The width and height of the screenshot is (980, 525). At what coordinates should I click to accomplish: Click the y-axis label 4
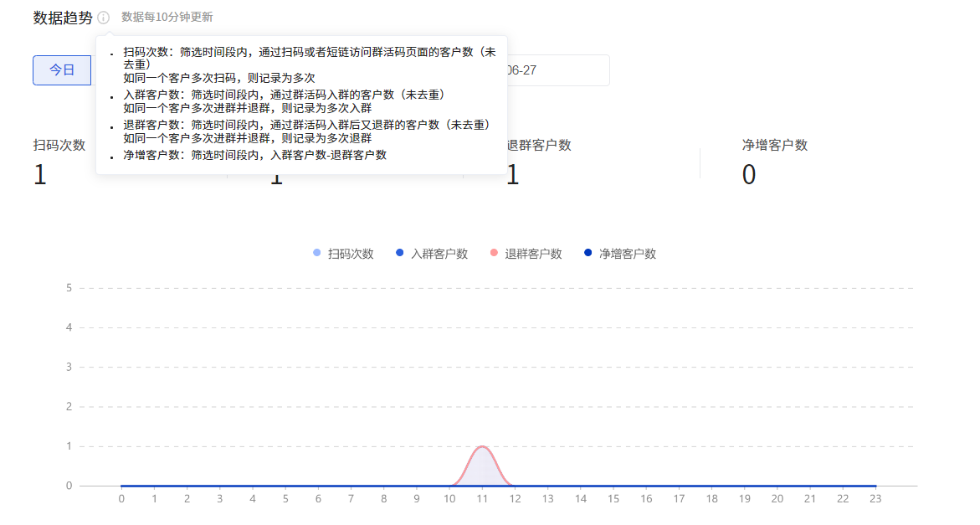pyautogui.click(x=69, y=327)
